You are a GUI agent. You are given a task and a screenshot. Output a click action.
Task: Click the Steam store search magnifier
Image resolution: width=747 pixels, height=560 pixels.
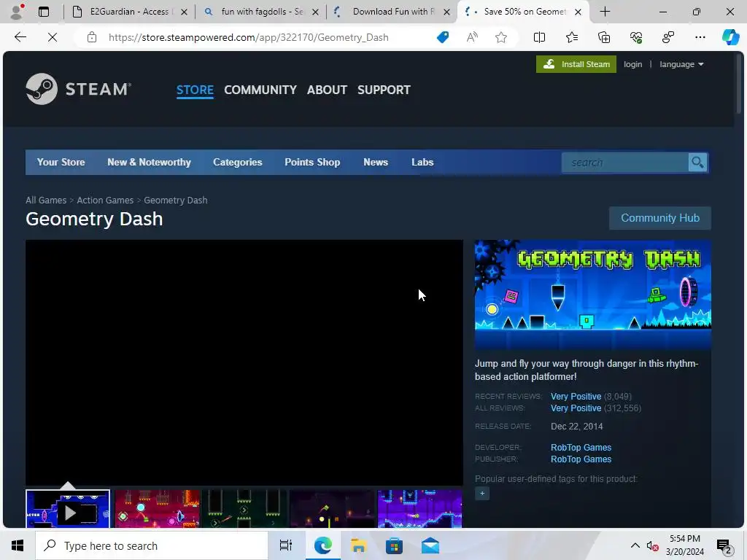click(x=697, y=163)
